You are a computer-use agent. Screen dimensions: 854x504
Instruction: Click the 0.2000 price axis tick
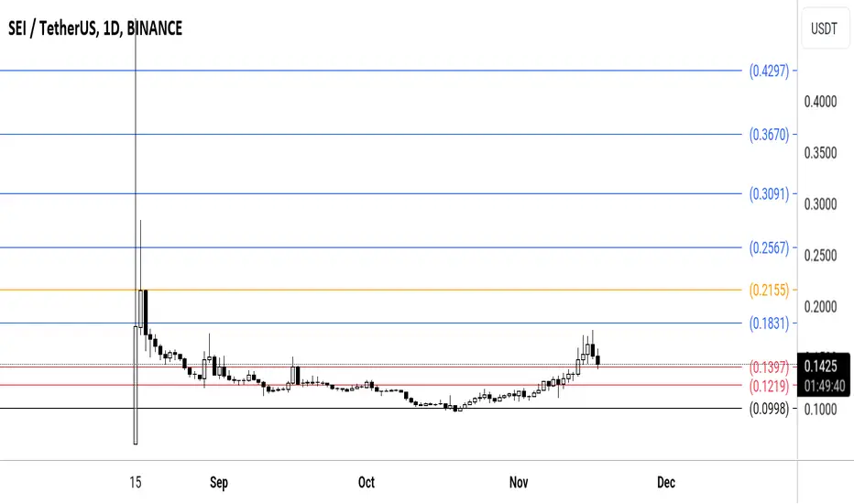[x=820, y=307]
